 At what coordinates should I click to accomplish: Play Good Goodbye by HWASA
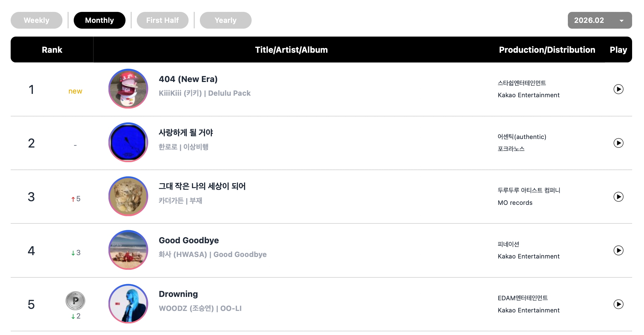(x=618, y=251)
